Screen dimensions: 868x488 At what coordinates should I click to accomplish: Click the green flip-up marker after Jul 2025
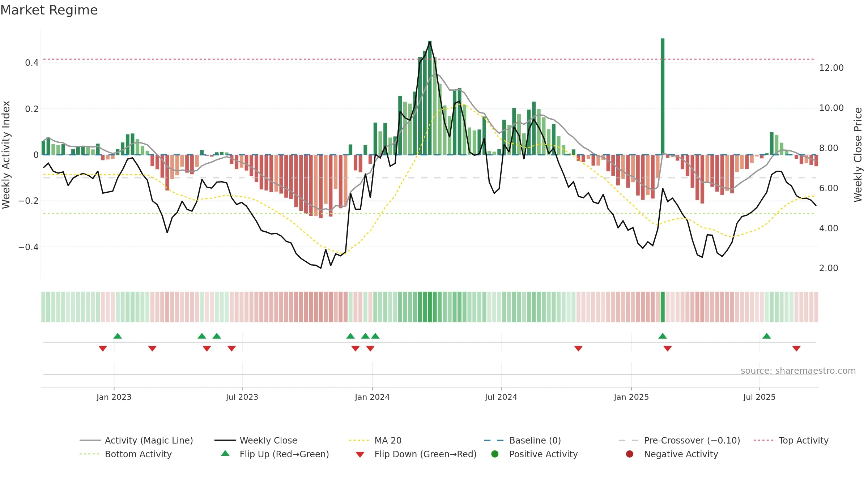tap(767, 336)
